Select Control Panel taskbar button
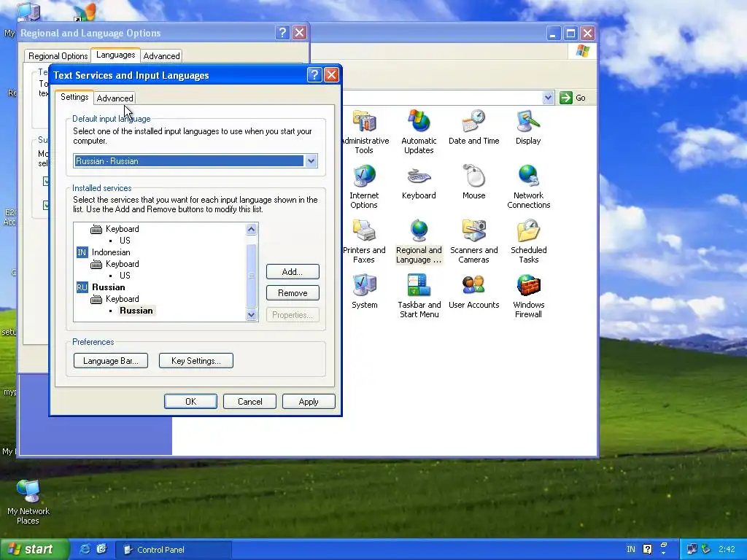This screenshot has height=560, width=747. tap(174, 550)
